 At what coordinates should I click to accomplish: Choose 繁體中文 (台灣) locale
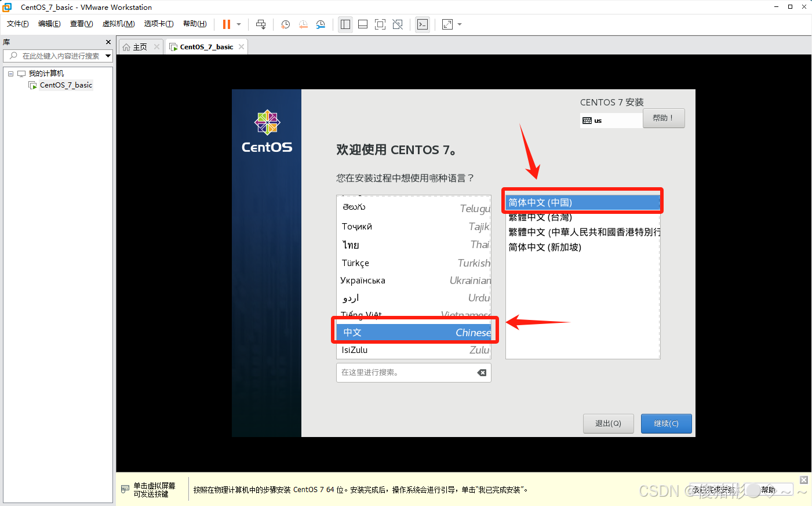click(x=582, y=217)
